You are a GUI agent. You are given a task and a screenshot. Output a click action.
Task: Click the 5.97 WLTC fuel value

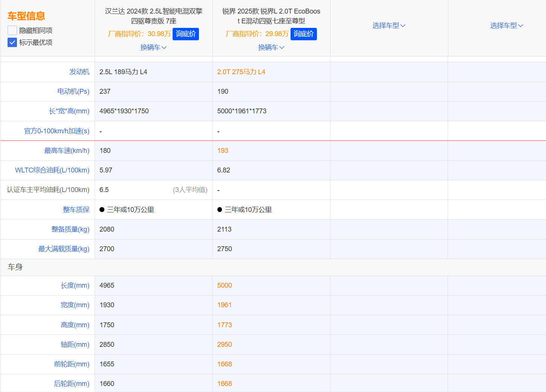106,170
